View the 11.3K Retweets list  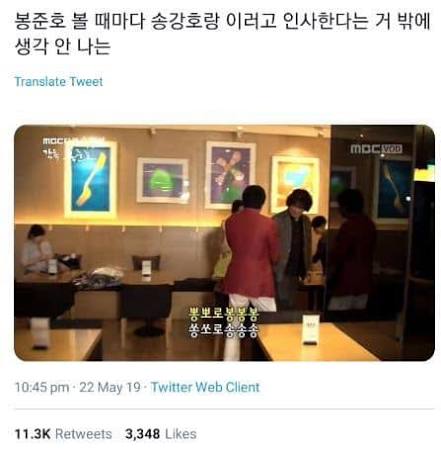pos(63,434)
